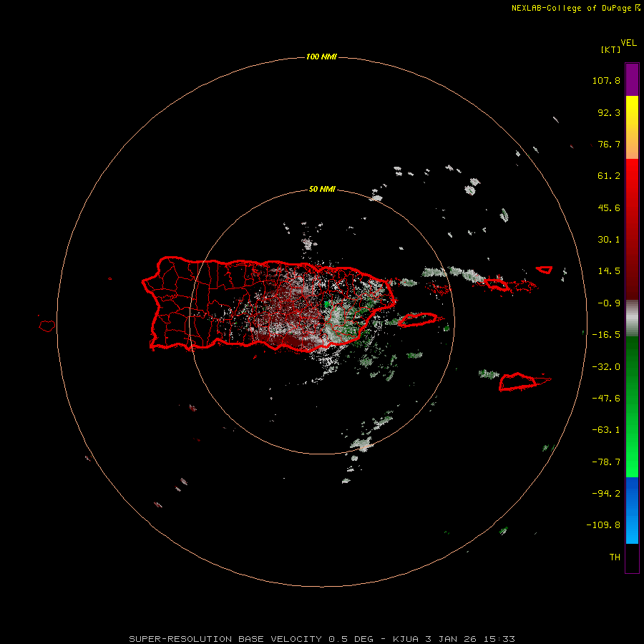The image size is (644, 644).
Task: Click the [KT] units label
Action: (611, 49)
